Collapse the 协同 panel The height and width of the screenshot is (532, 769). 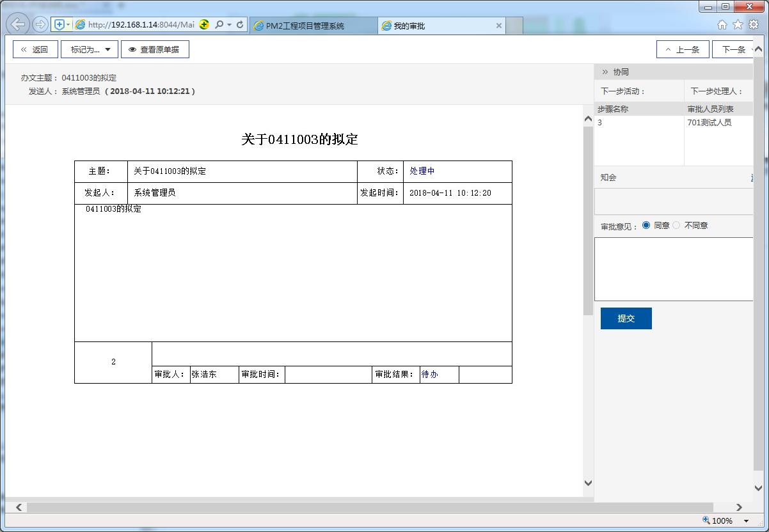click(605, 72)
